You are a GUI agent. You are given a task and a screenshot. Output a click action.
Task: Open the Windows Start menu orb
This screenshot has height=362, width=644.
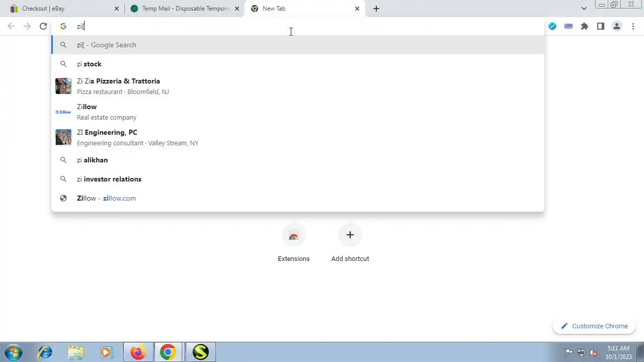(14, 352)
